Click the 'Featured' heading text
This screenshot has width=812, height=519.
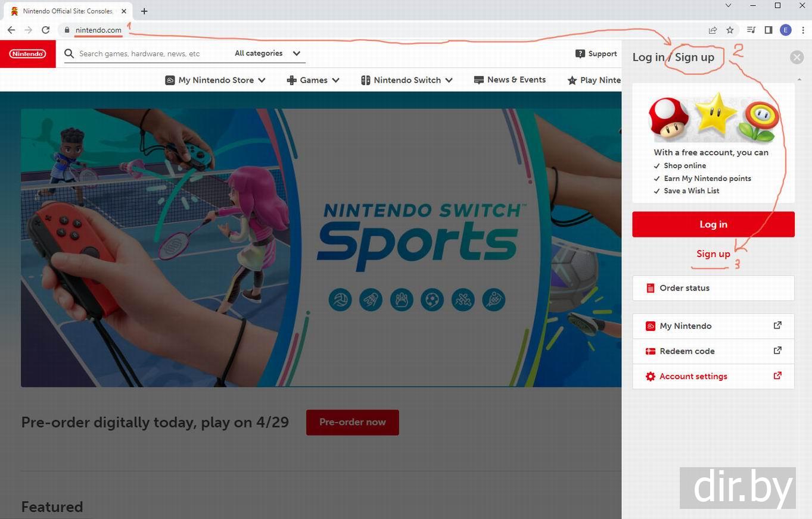[x=52, y=507]
